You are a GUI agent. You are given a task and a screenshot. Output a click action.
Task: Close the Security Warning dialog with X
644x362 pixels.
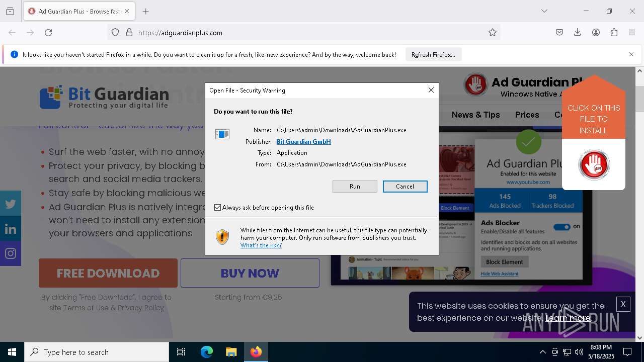point(431,90)
